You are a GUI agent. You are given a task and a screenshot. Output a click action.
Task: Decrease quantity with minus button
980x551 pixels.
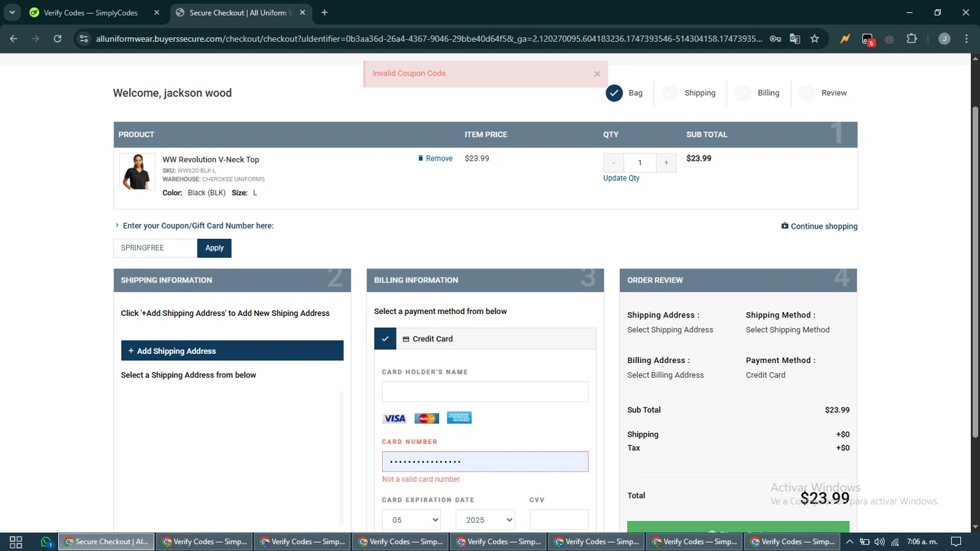coord(613,163)
